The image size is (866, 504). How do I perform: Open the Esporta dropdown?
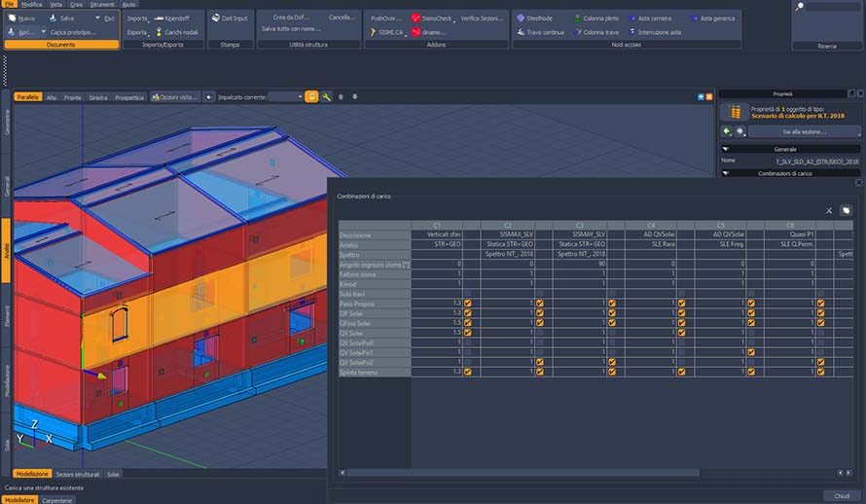(138, 32)
